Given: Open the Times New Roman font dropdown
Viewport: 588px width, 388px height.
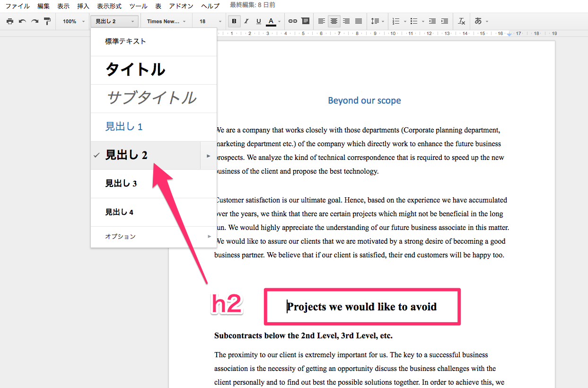Looking at the screenshot, I should (167, 21).
